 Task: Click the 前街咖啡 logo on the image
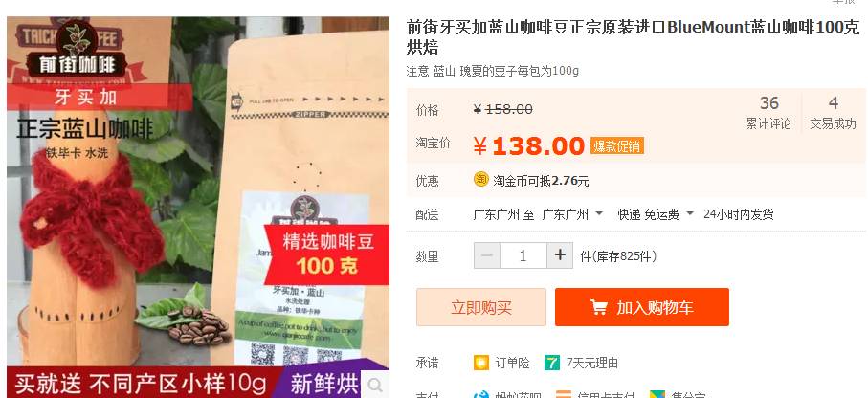point(77,51)
